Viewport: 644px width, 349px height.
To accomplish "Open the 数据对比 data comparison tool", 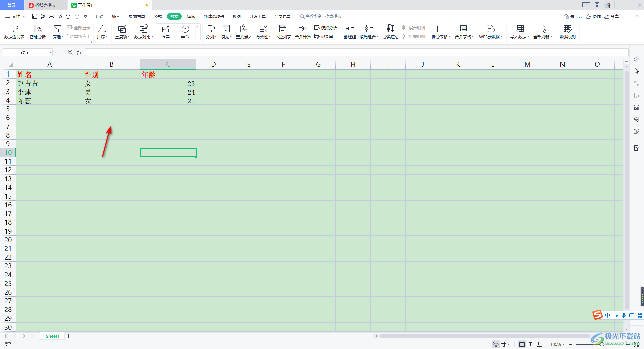I will click(x=144, y=32).
